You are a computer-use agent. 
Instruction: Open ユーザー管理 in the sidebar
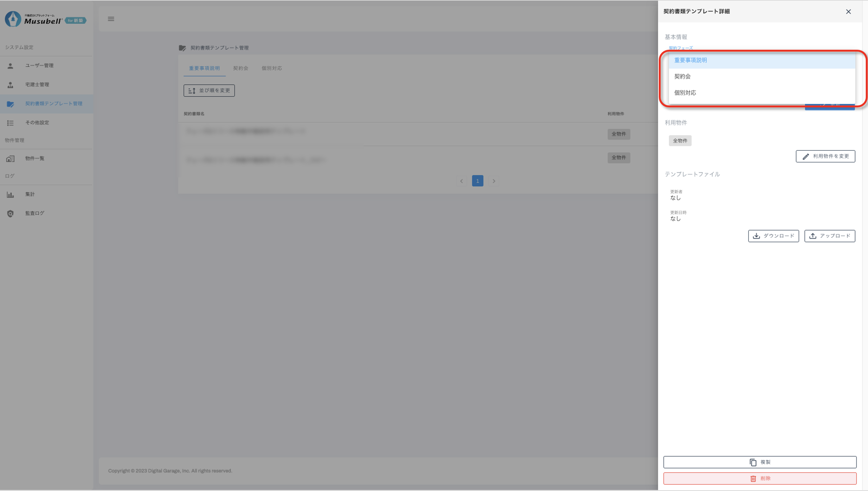(x=39, y=66)
